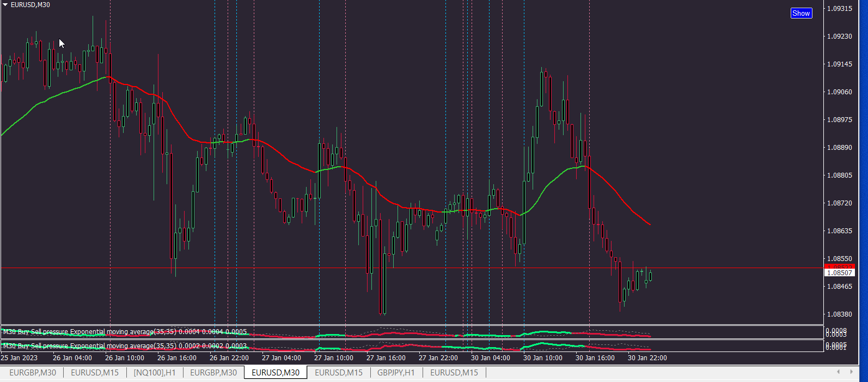Click the 1.09145 price scale label
The width and height of the screenshot is (868, 382).
pyautogui.click(x=840, y=64)
